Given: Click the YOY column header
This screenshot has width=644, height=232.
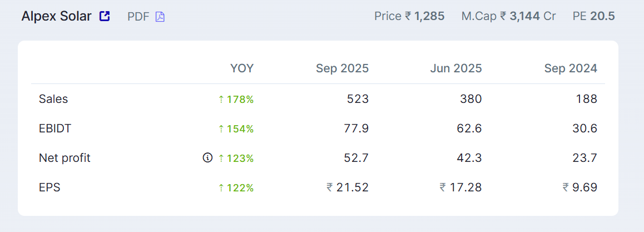Looking at the screenshot, I should 242,68.
